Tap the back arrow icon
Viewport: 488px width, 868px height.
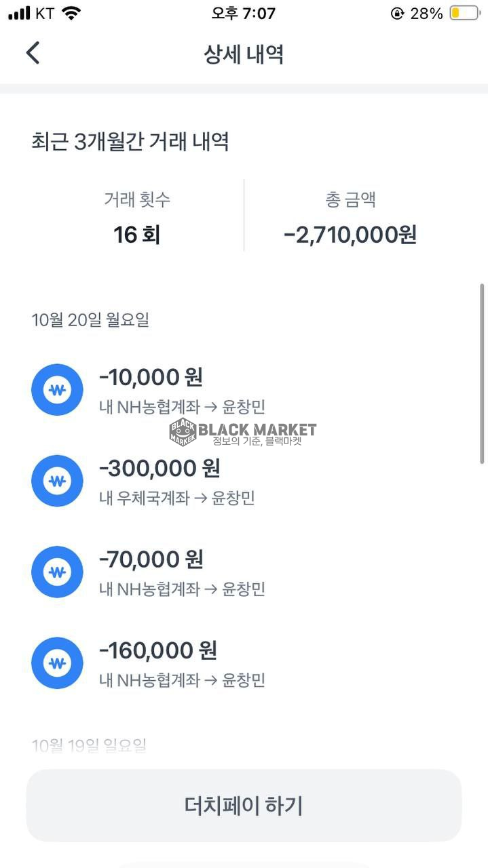(33, 53)
